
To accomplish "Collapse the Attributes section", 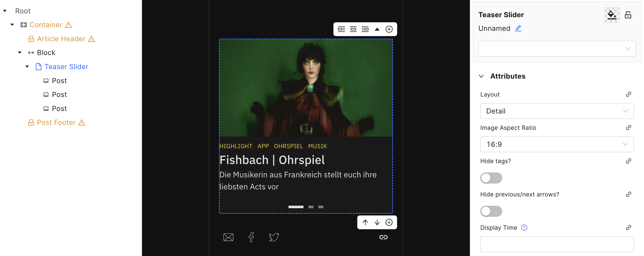I will coord(481,76).
